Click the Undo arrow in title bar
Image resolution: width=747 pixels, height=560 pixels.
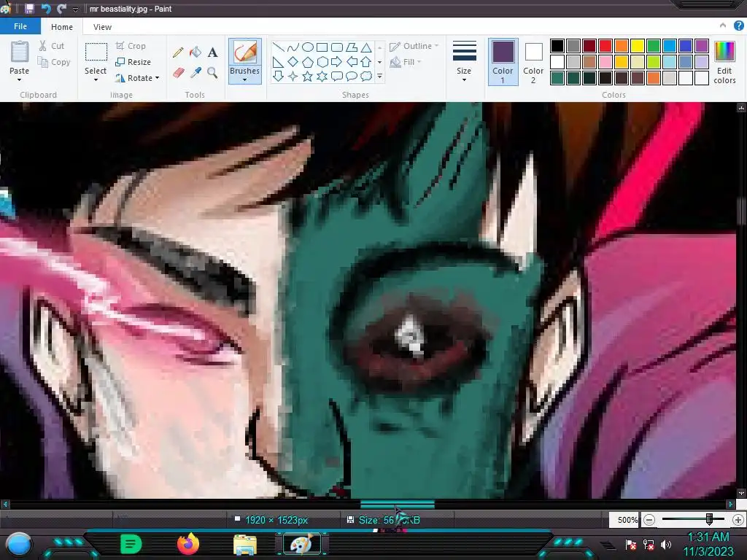point(46,9)
